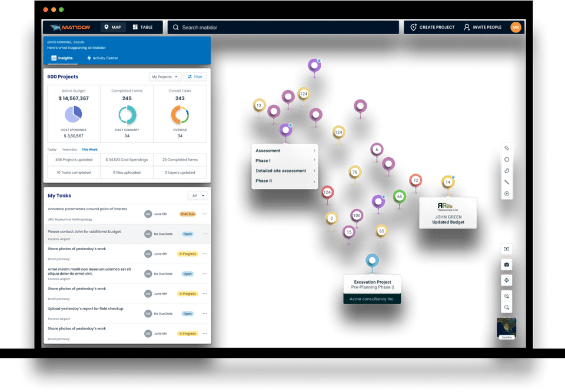Open the All filter dropdown in My Tasks

pos(198,195)
